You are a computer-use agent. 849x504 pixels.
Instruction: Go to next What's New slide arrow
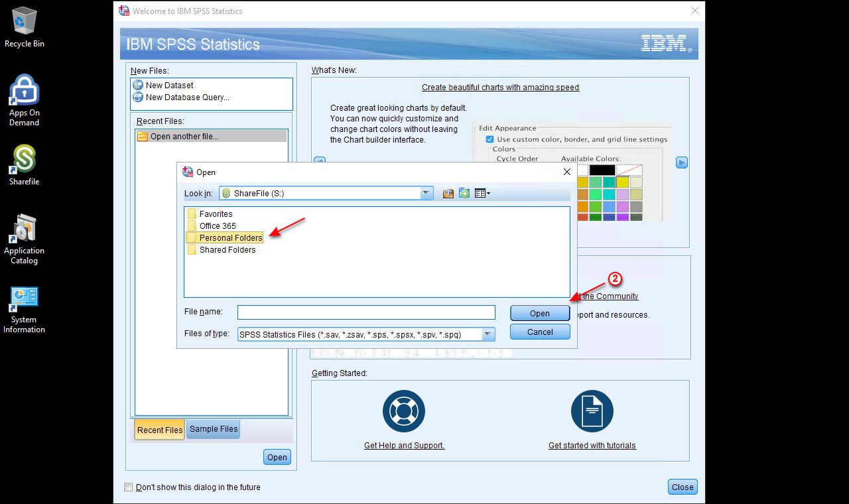pos(682,162)
